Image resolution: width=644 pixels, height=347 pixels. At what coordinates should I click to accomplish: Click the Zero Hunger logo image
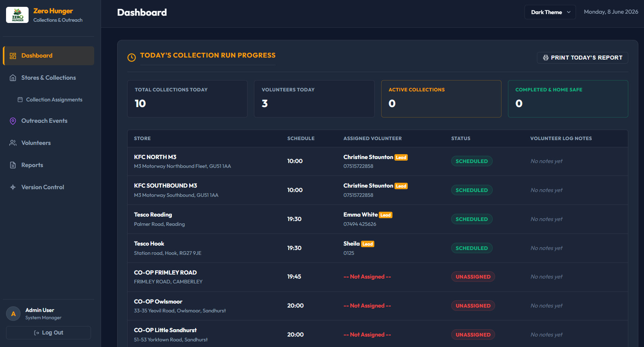pos(17,15)
